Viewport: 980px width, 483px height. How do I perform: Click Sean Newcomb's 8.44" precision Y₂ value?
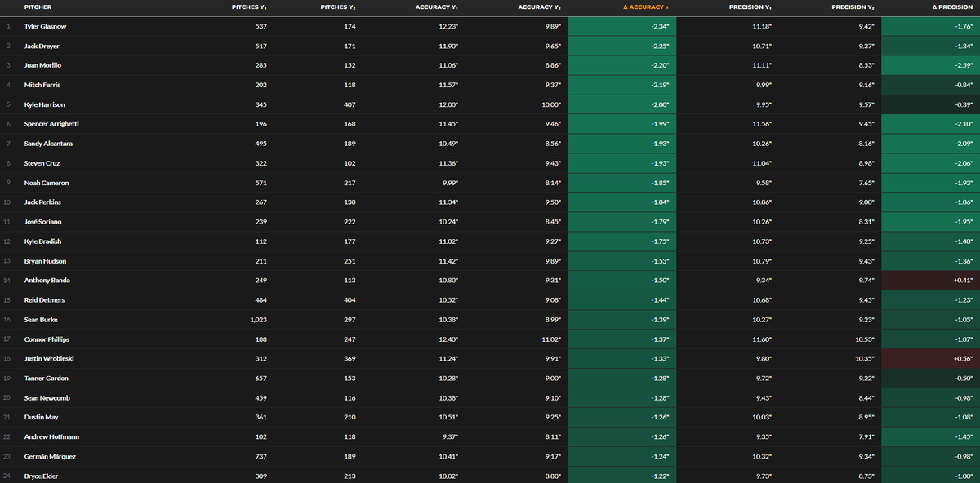click(x=864, y=398)
